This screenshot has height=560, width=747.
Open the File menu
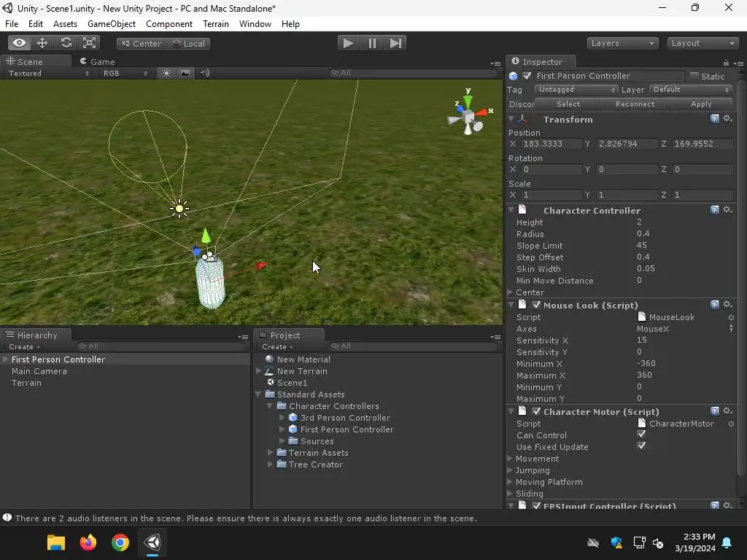coord(12,24)
